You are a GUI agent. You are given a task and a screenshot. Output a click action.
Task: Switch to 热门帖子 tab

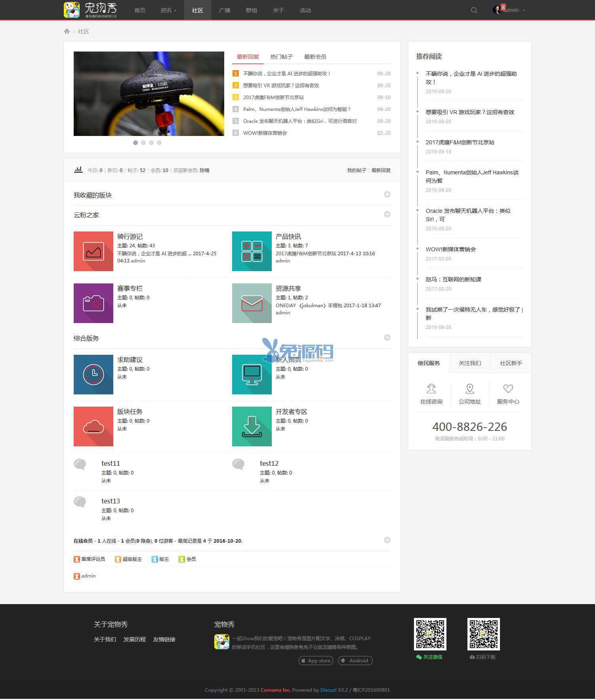[282, 57]
